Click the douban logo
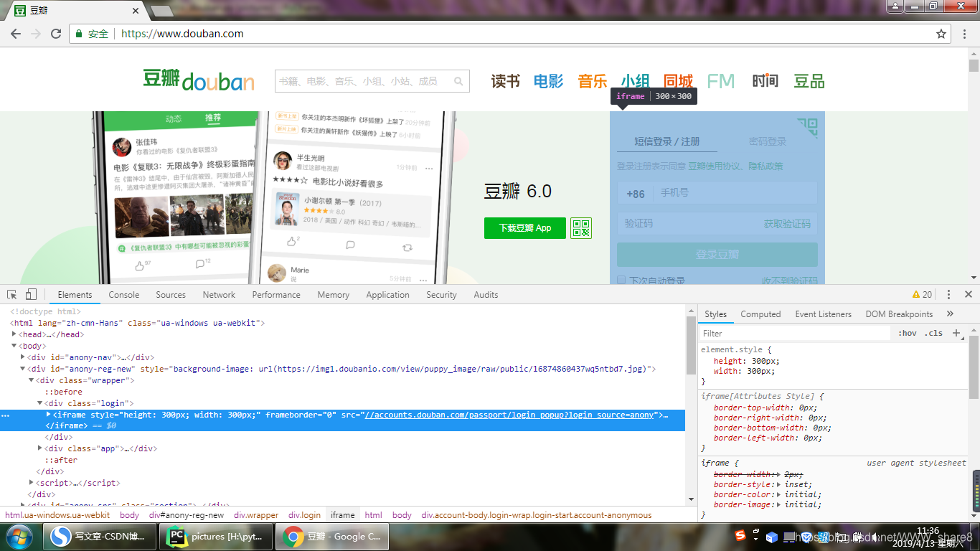The width and height of the screenshot is (980, 551). click(x=199, y=80)
